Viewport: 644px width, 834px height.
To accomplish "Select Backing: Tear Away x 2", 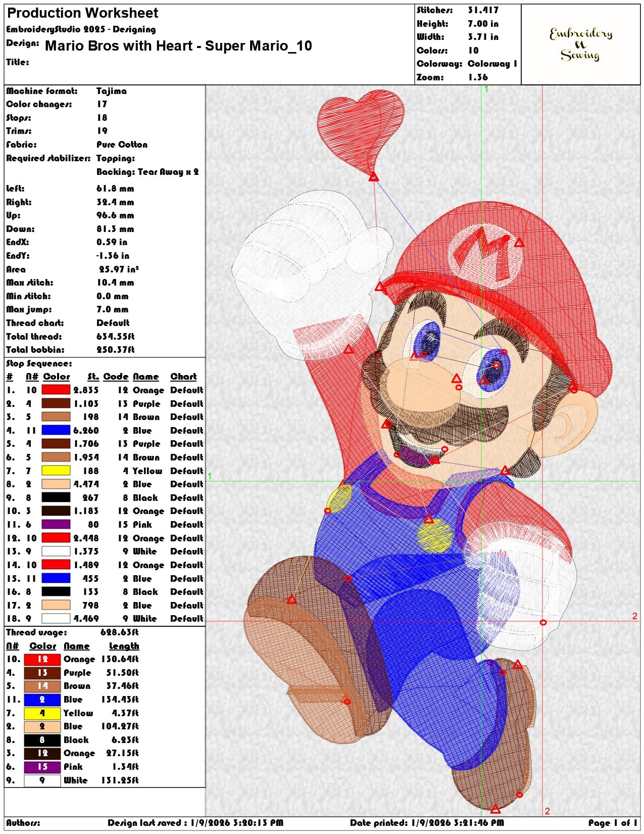I will pos(147,172).
